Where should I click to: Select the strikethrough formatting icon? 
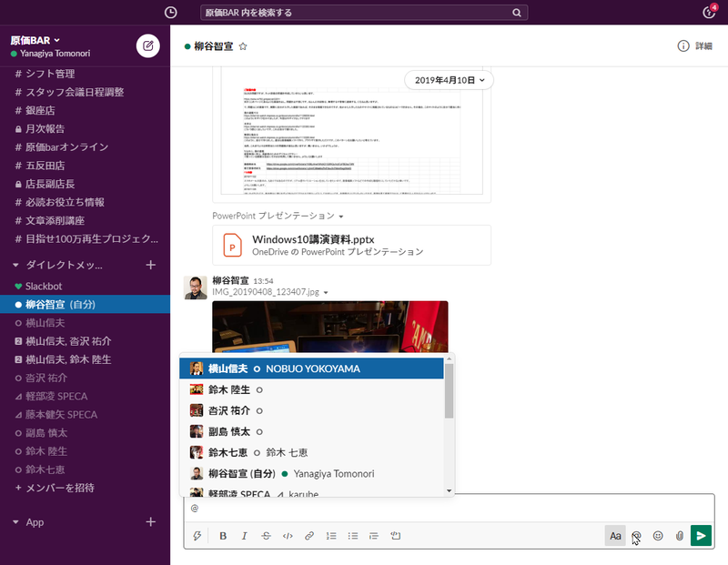pos(266,536)
